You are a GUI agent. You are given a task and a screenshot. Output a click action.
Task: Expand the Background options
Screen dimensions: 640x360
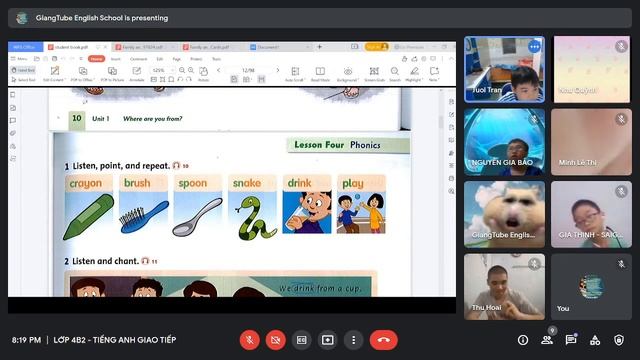point(348,74)
